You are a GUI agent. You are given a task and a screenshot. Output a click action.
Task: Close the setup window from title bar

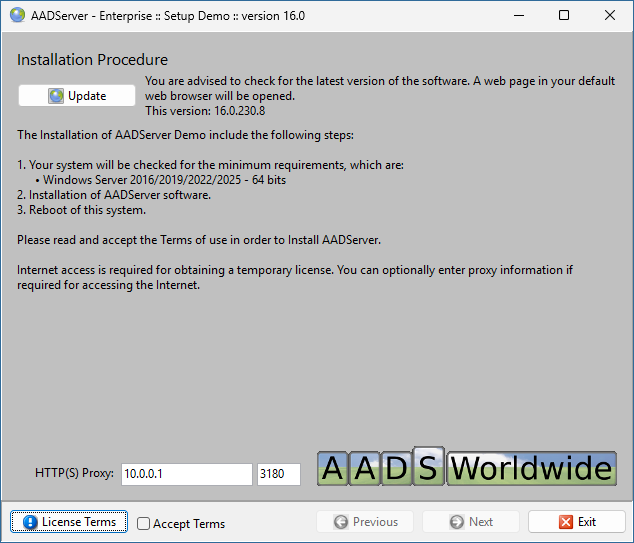coord(610,15)
